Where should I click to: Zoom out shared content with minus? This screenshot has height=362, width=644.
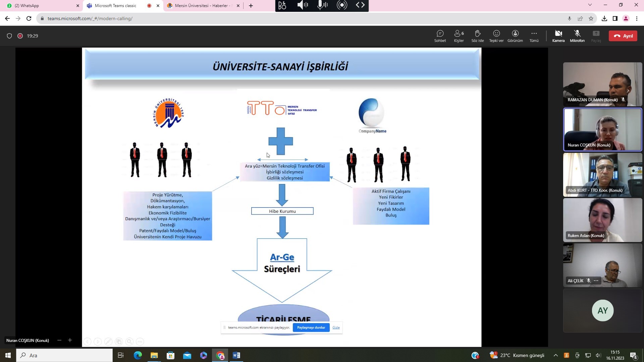pyautogui.click(x=59, y=340)
